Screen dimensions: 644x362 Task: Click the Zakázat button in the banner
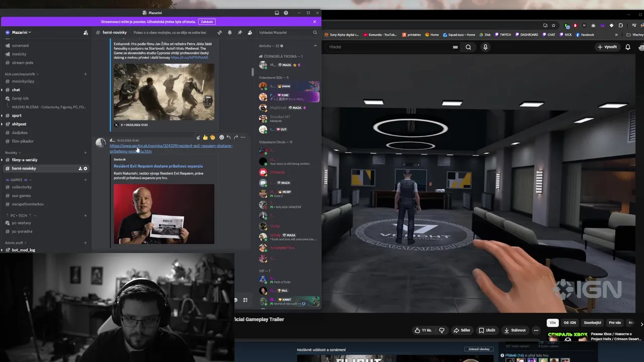207,22
